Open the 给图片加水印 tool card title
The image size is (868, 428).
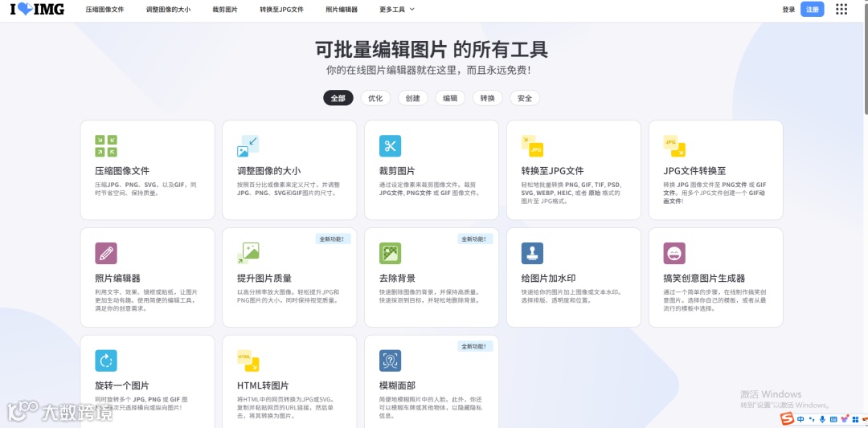tap(549, 278)
